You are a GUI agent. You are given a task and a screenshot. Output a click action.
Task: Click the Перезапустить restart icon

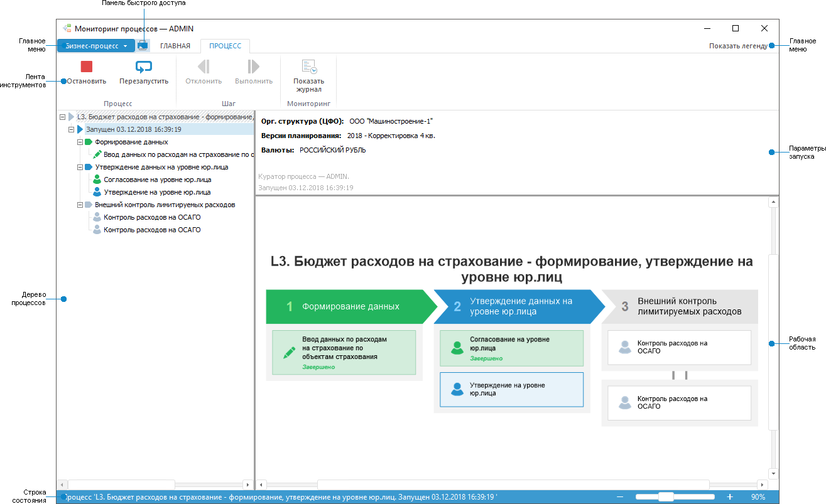pyautogui.click(x=143, y=65)
